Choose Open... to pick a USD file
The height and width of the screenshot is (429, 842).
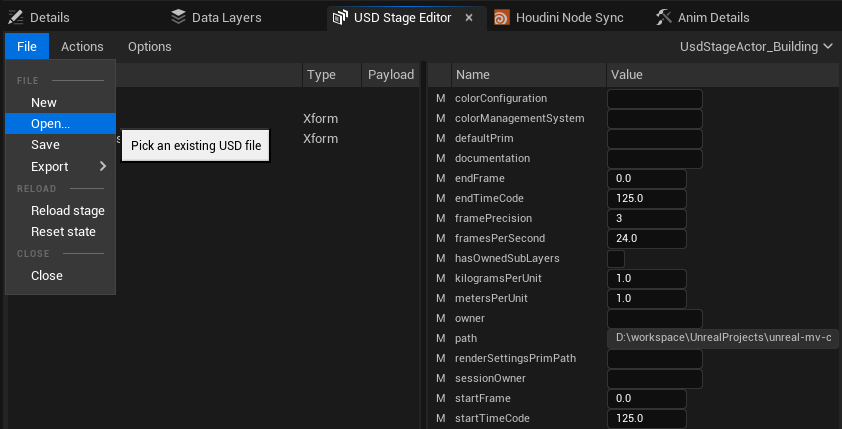[x=60, y=123]
